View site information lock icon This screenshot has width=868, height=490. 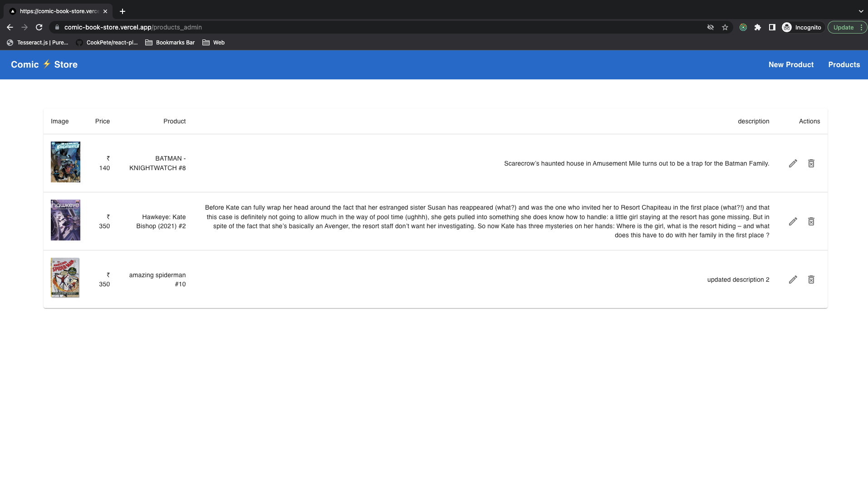pos(57,27)
